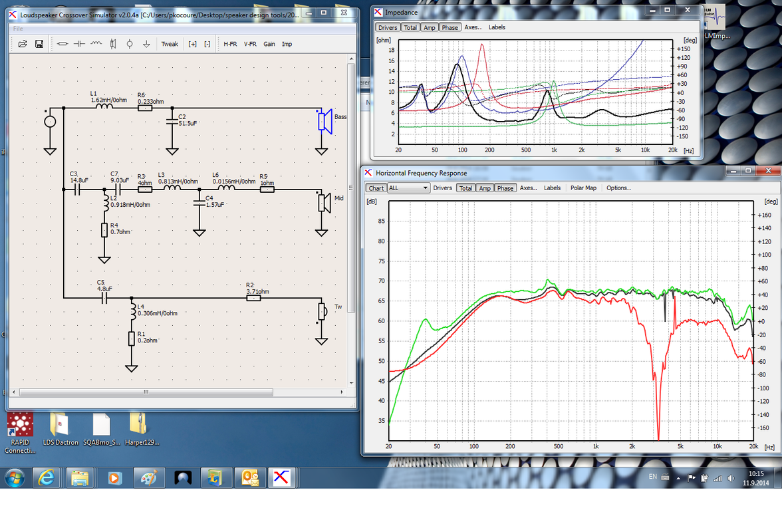Open a crossover file with the folder icon
Image resolution: width=782 pixels, height=532 pixels.
click(23, 44)
